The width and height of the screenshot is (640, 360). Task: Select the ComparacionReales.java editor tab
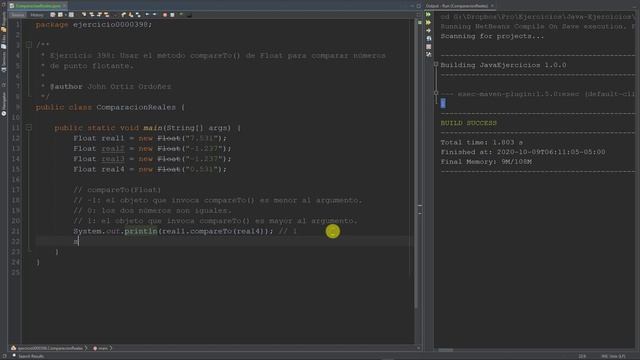point(38,6)
